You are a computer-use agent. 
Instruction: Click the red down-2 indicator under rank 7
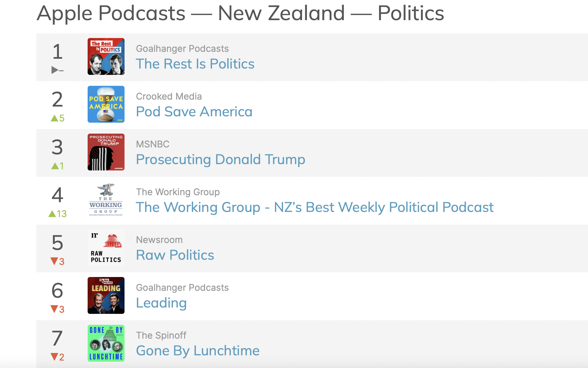click(57, 357)
